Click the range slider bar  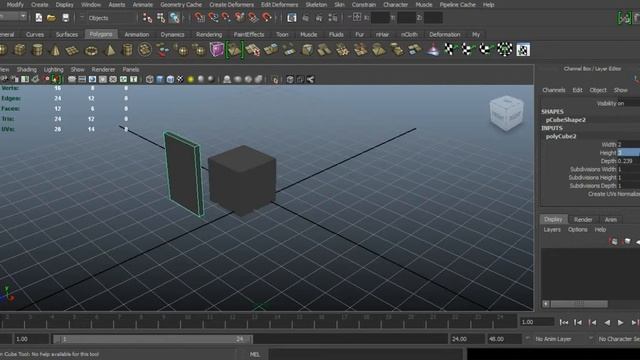(x=153, y=339)
